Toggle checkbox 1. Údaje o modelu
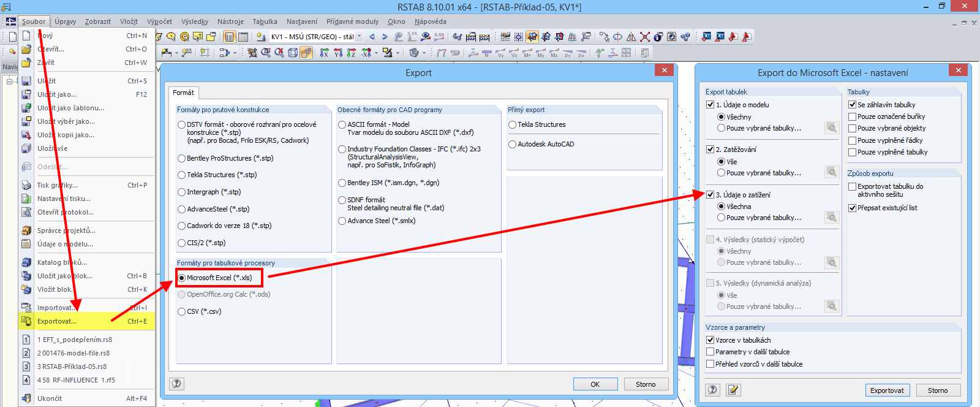 (710, 105)
